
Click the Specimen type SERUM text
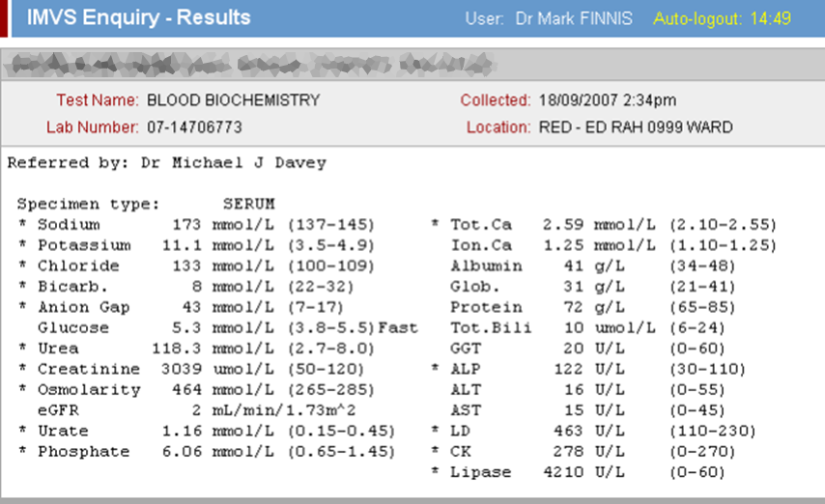click(x=249, y=204)
